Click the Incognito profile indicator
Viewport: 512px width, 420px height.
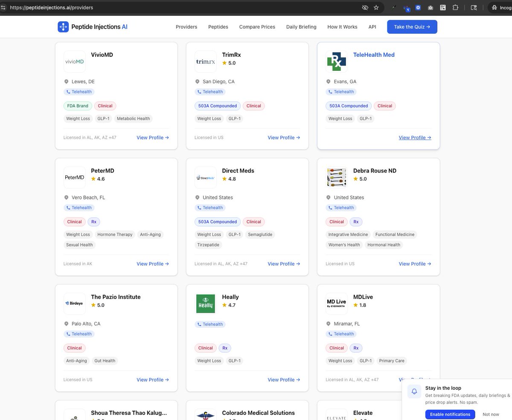coord(501,8)
